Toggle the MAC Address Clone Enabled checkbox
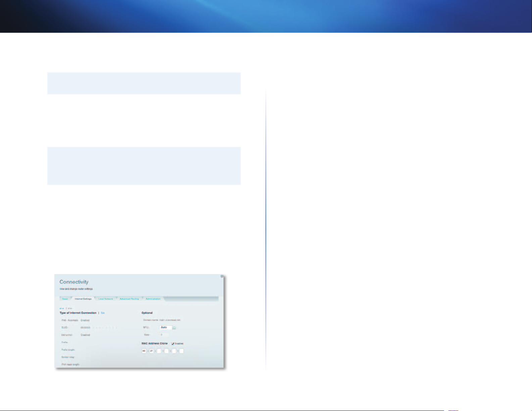The width and height of the screenshot is (532, 411). point(173,344)
